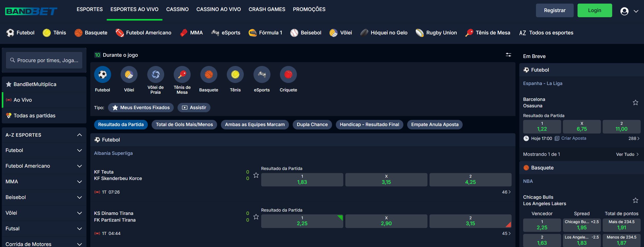The image size is (644, 247).
Task: Select the live Basquete round icon
Action: tap(209, 74)
